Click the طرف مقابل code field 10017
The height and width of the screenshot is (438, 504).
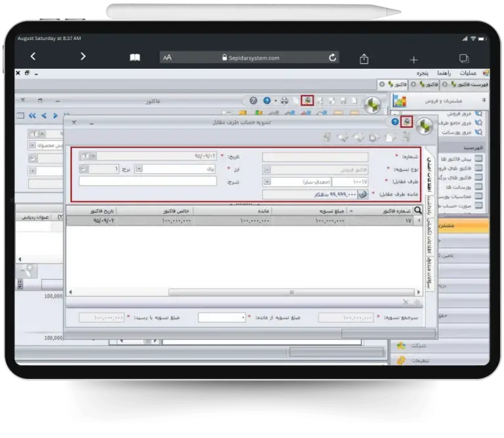(x=350, y=182)
